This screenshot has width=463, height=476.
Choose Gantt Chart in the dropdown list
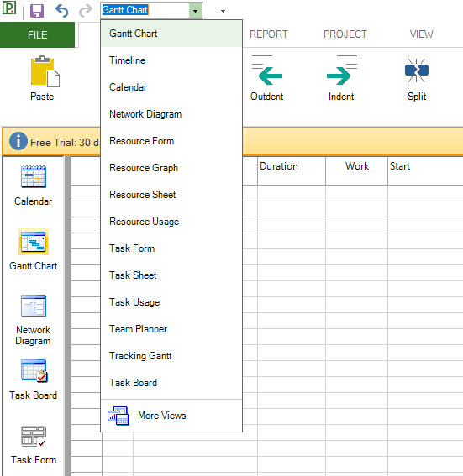[x=171, y=34]
